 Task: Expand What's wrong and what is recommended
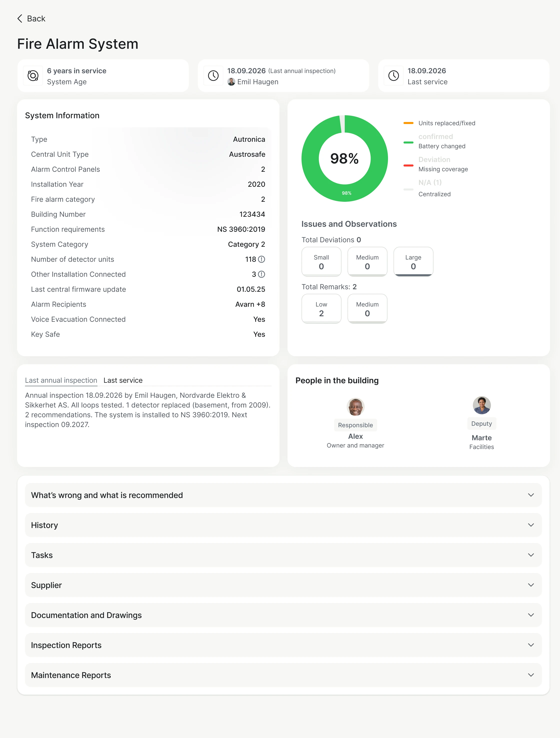[x=283, y=495]
